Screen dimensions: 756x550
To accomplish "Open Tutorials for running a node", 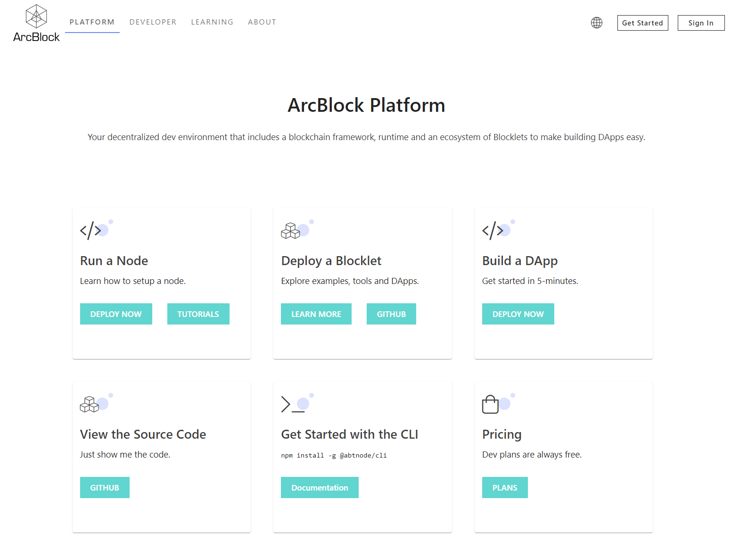I will pyautogui.click(x=198, y=314).
